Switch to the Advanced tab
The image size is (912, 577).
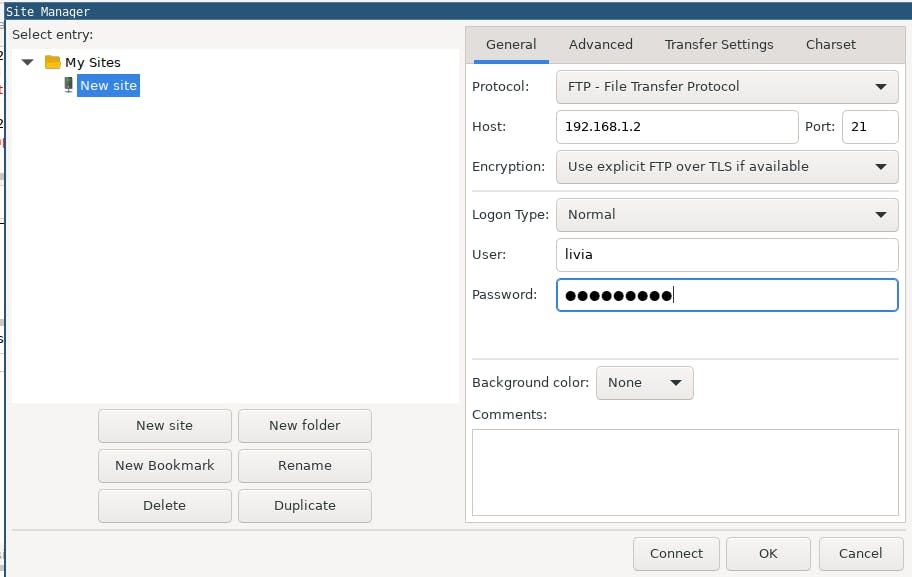click(x=600, y=44)
